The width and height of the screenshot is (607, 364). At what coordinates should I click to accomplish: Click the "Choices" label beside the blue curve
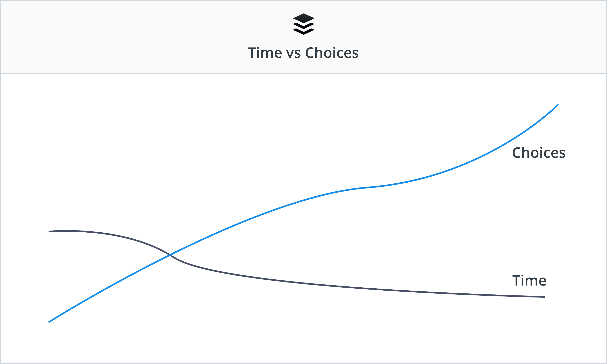[539, 152]
